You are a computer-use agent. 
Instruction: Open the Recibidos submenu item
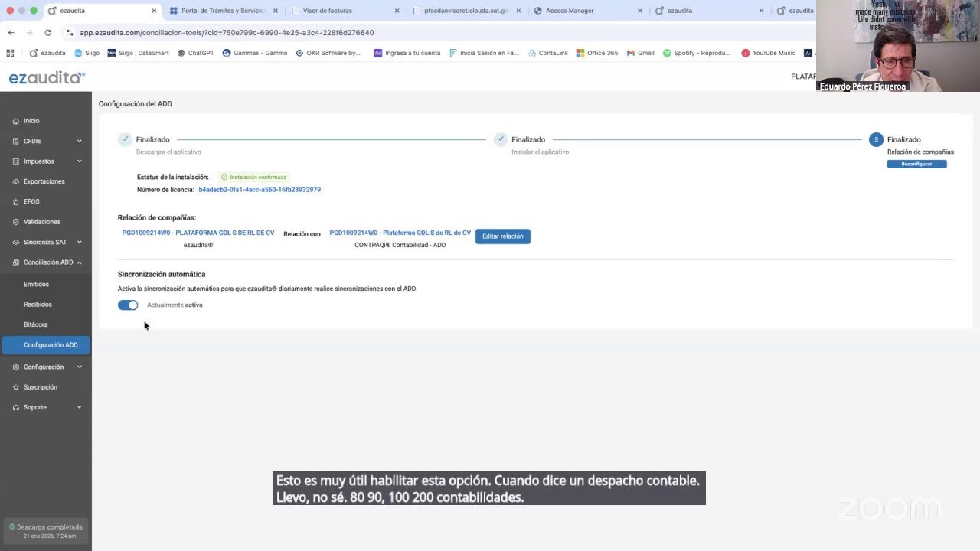pyautogui.click(x=38, y=305)
